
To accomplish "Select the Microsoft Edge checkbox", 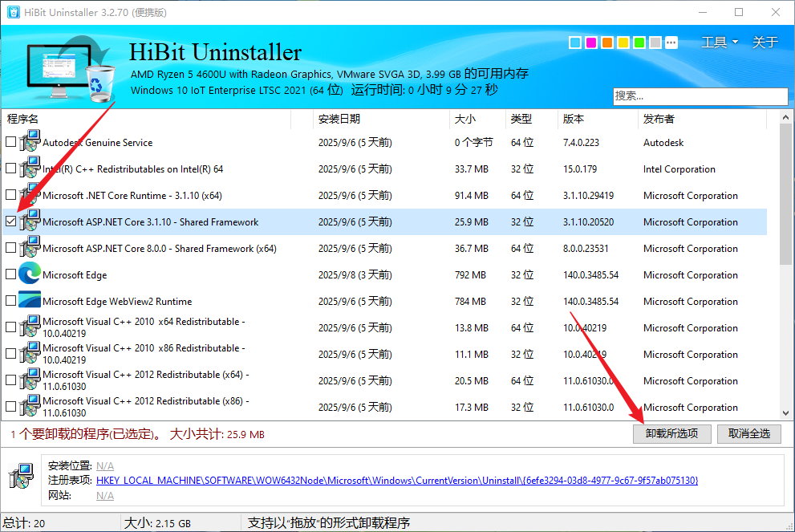I will click(10, 274).
